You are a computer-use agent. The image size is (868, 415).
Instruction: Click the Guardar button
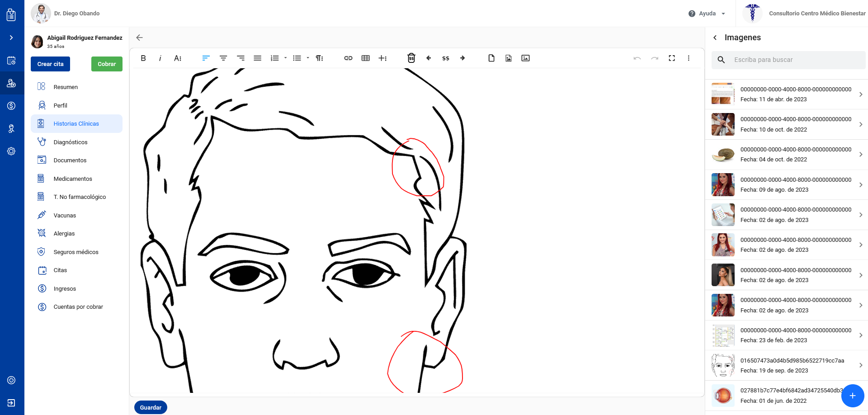(x=151, y=407)
